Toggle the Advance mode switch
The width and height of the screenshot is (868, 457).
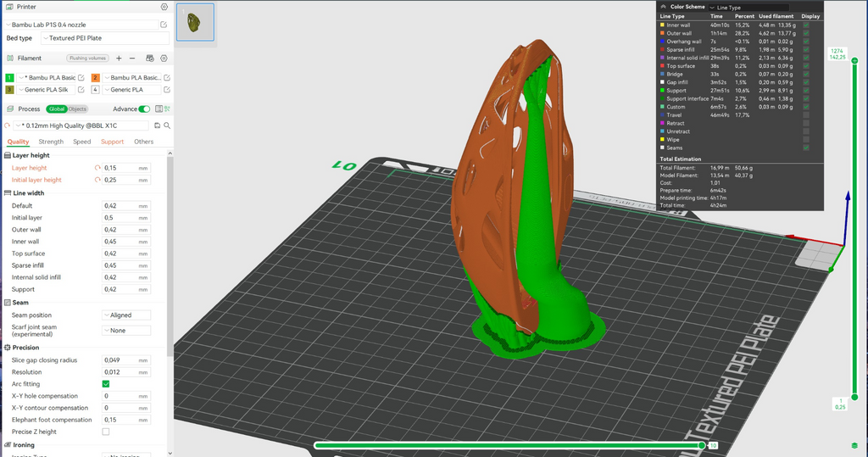(x=144, y=109)
